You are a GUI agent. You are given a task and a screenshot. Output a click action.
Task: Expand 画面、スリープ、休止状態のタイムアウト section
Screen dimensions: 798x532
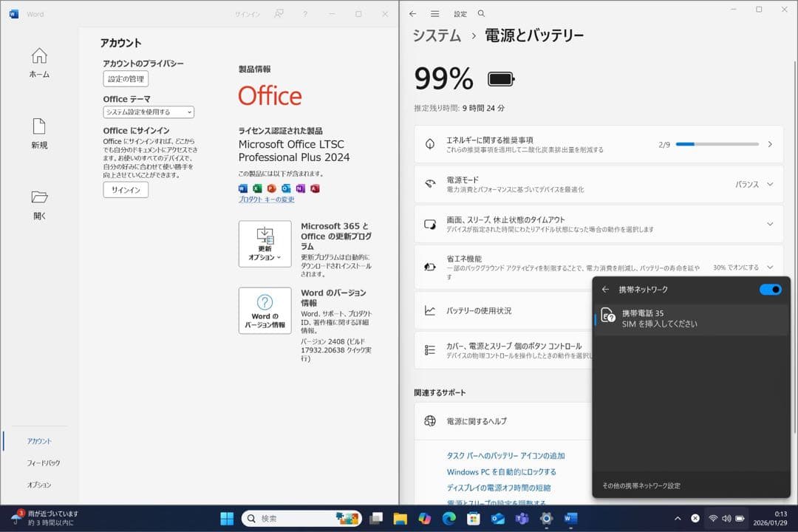click(x=768, y=224)
